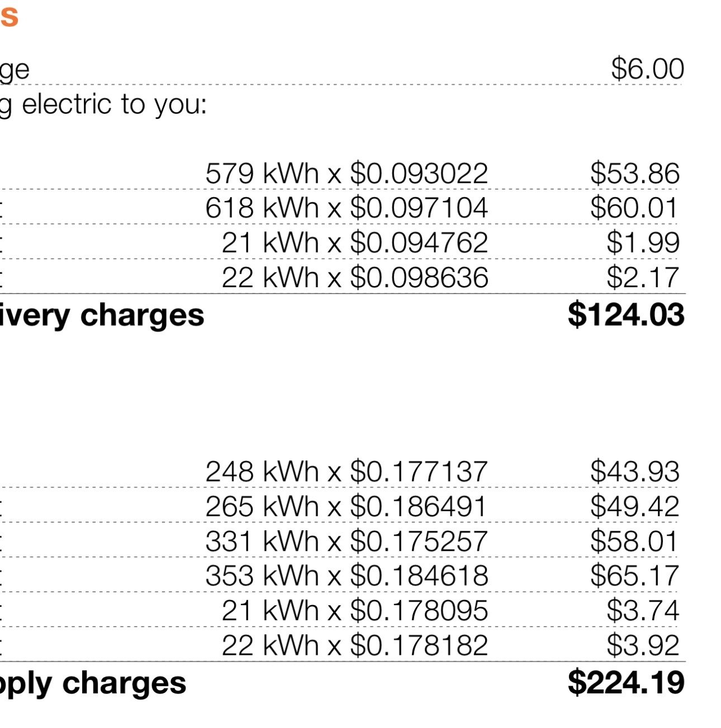Select the $3.74 amount

(643, 611)
